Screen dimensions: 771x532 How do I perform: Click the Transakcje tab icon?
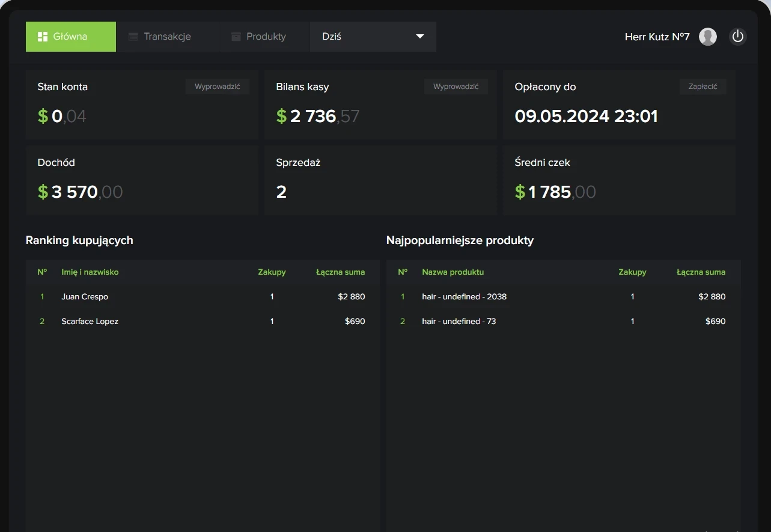[x=133, y=37]
